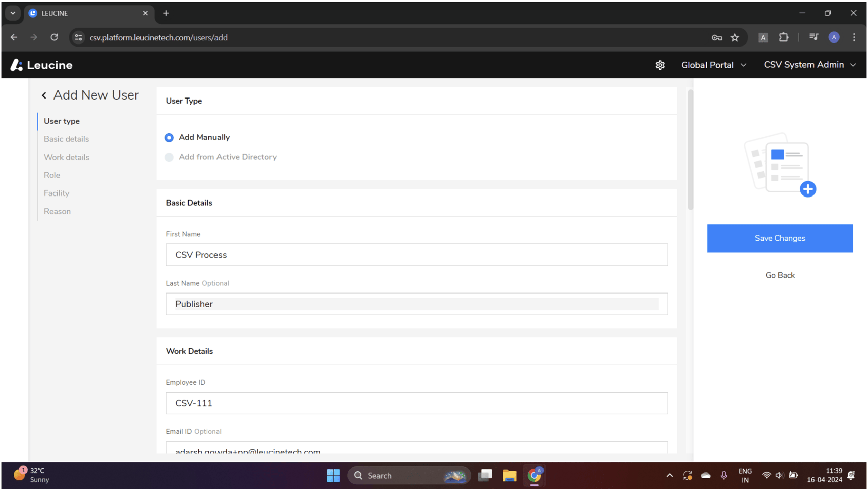868x489 pixels.
Task: Open the password key icon in address bar
Action: pos(717,37)
